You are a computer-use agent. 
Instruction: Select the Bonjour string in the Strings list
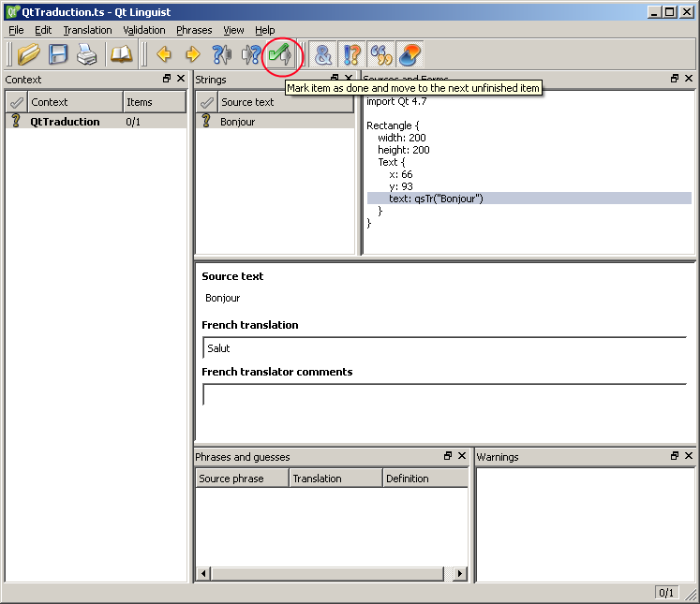(237, 122)
